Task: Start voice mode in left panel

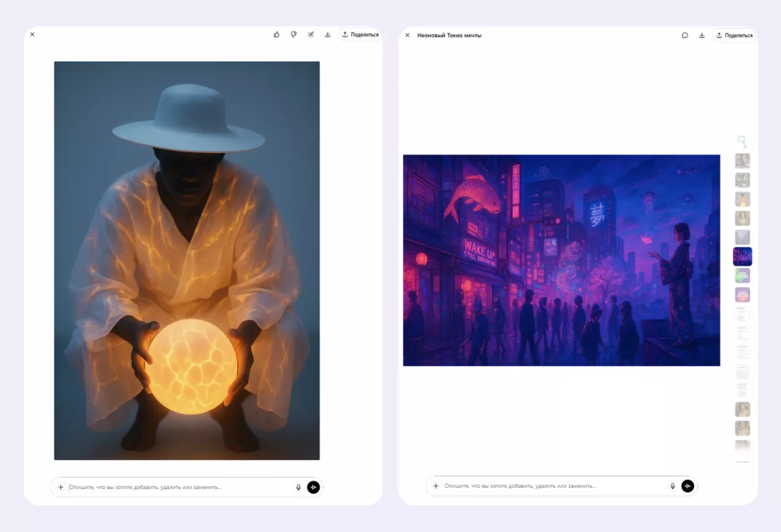Action: pyautogui.click(x=313, y=487)
